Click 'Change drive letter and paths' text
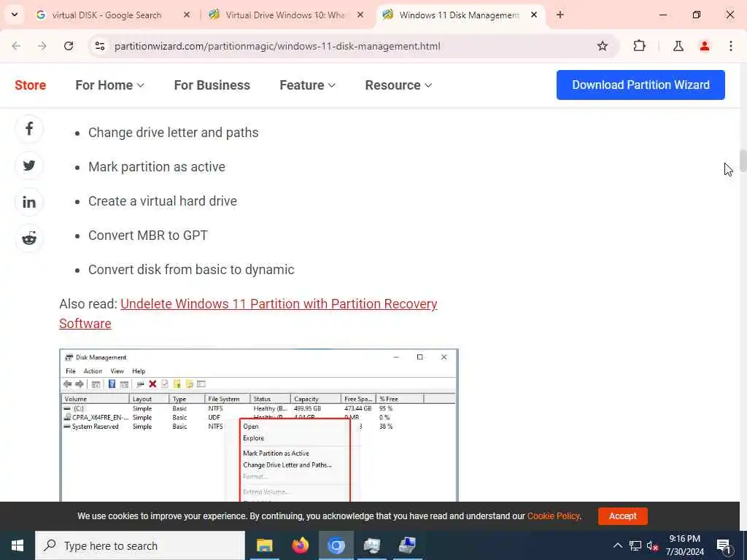Image resolution: width=747 pixels, height=560 pixels. pyautogui.click(x=174, y=133)
